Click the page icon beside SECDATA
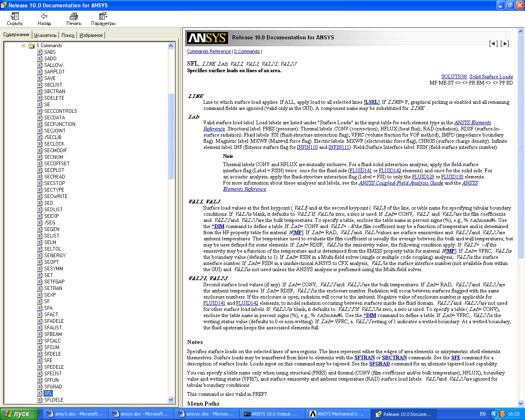 tap(40, 118)
